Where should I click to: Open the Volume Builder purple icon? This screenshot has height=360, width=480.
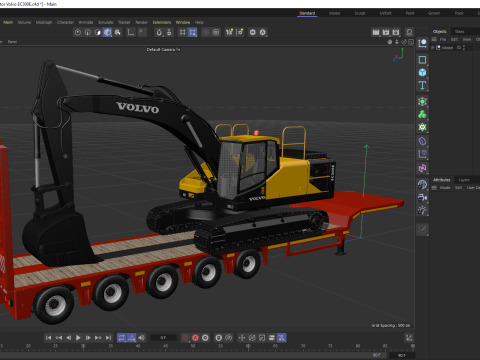[422, 154]
